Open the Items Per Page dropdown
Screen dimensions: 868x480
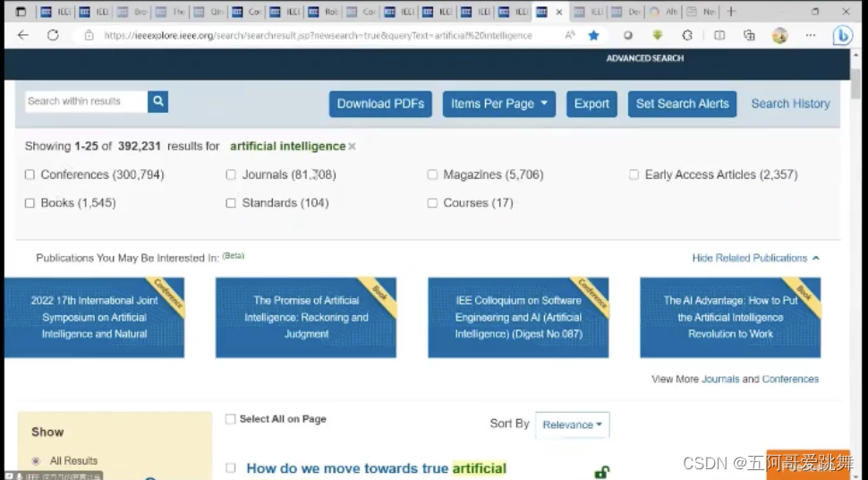[498, 104]
